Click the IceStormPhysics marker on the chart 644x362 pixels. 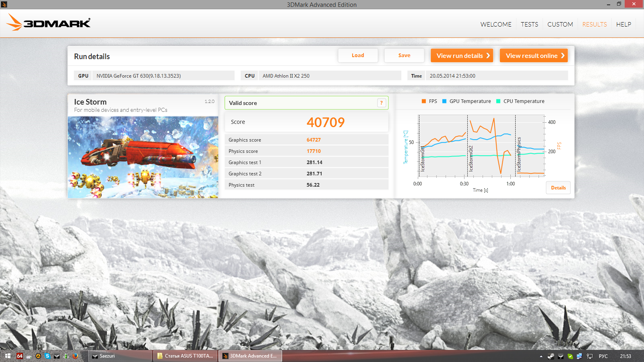(x=519, y=154)
